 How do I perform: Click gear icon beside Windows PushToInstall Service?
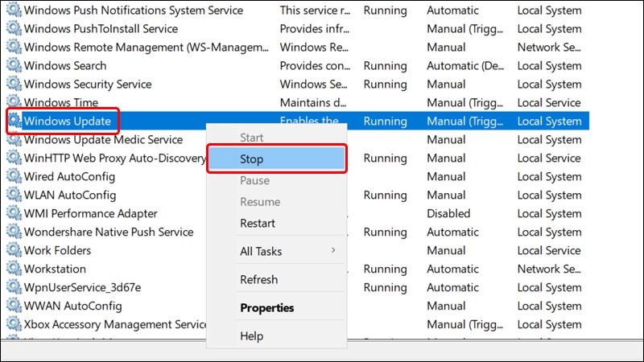(14, 28)
